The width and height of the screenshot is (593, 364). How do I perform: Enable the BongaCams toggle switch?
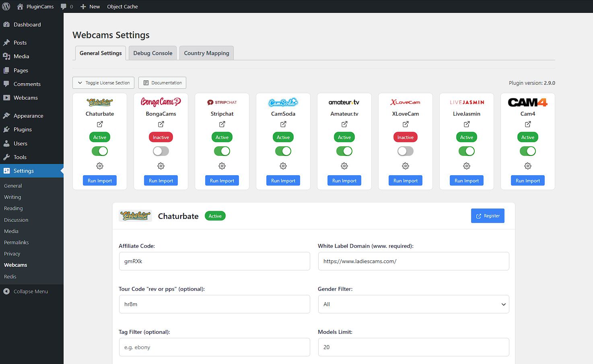click(x=161, y=151)
